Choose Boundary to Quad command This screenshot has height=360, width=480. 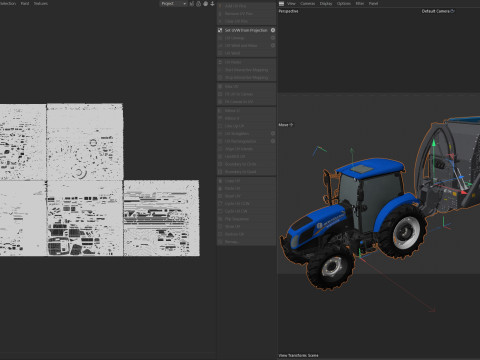click(246, 172)
